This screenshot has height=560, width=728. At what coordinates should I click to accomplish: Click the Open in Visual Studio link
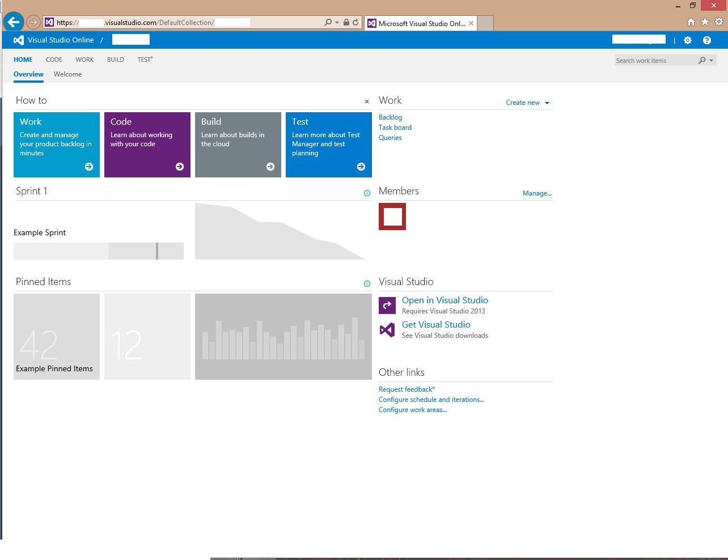(445, 300)
